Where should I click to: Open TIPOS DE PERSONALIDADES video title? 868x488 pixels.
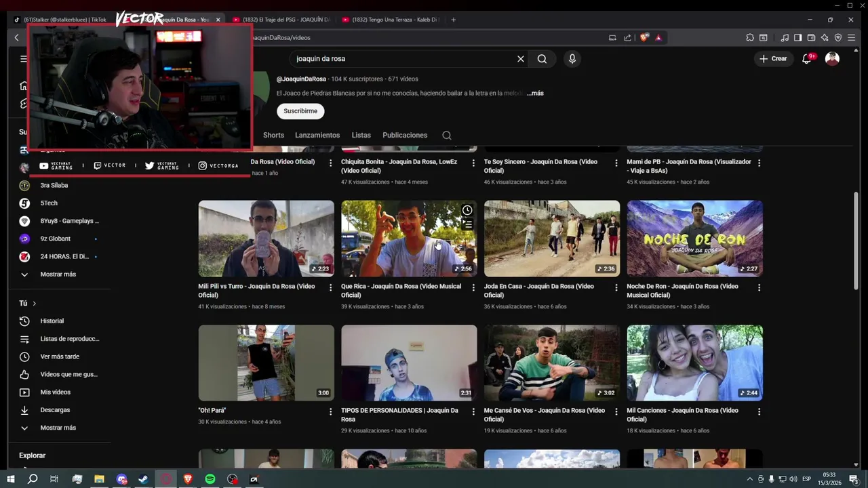pos(399,415)
